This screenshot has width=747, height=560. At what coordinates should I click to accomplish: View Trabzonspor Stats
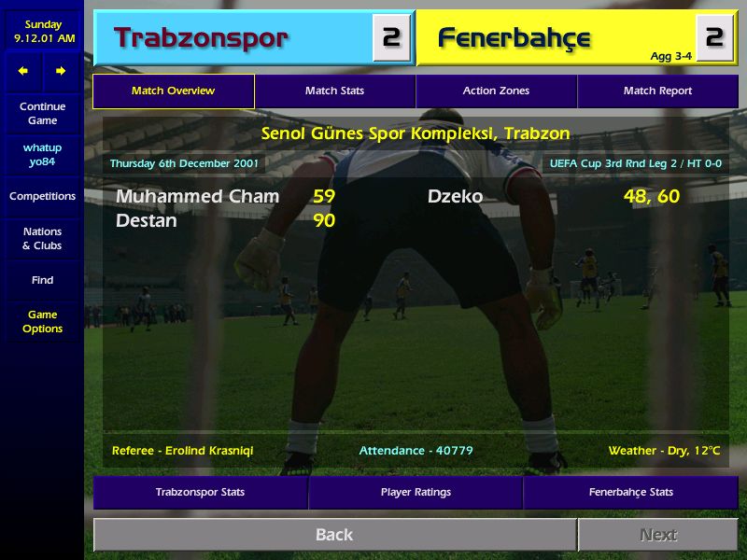(200, 493)
